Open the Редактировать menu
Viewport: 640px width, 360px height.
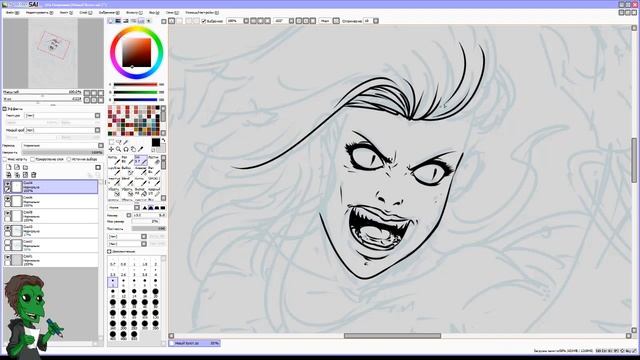pos(39,13)
